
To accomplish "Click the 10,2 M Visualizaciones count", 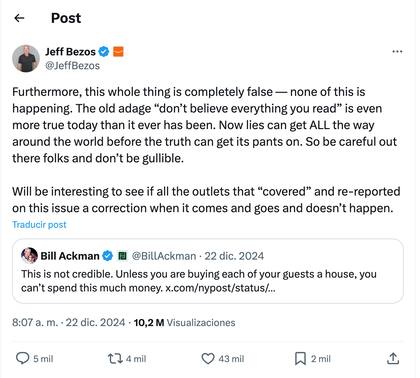I will pyautogui.click(x=184, y=323).
